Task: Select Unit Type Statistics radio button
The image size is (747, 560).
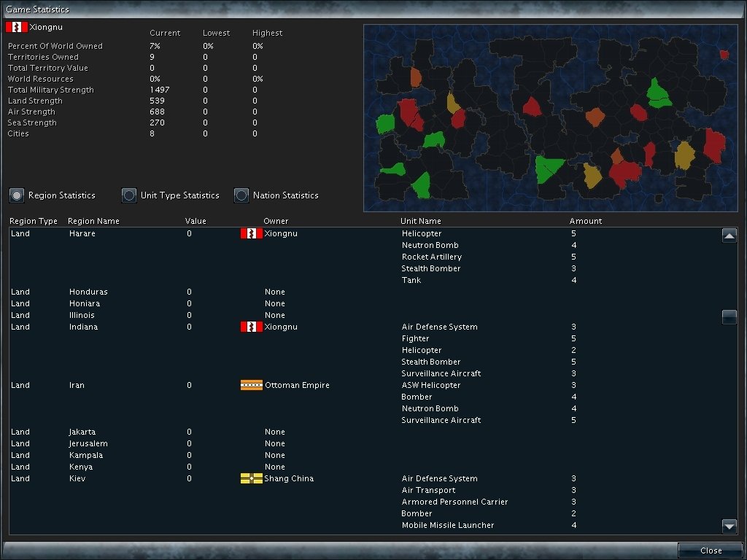Action: pyautogui.click(x=129, y=195)
